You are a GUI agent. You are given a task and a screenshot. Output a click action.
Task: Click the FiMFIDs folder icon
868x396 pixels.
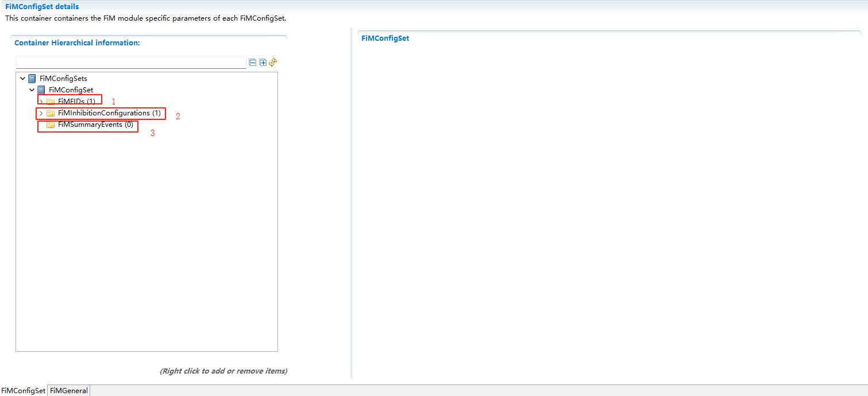[x=51, y=102]
